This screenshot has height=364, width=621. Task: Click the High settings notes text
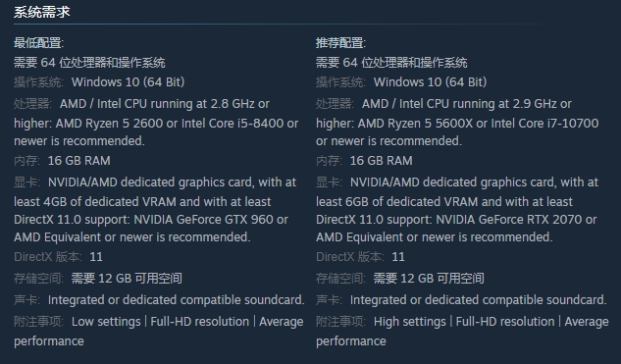point(410,321)
